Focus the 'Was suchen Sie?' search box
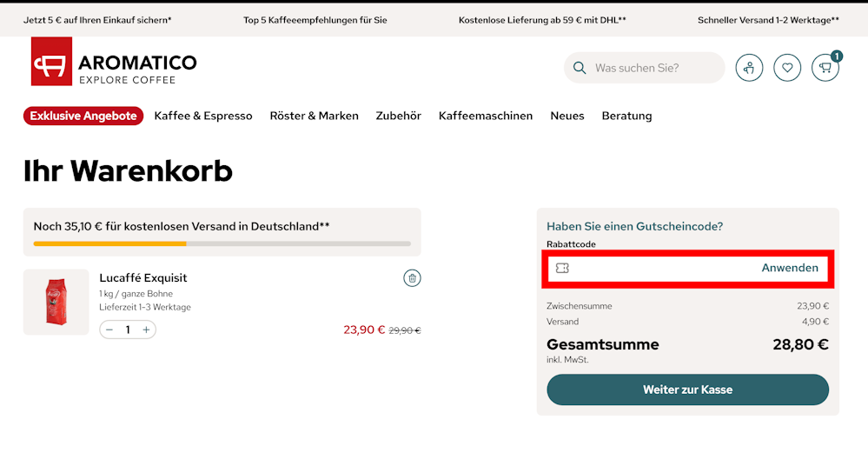Image resolution: width=868 pixels, height=453 pixels. point(645,68)
